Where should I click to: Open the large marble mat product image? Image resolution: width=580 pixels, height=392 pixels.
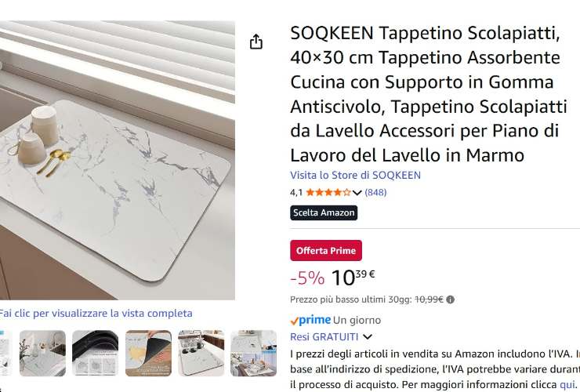tap(118, 160)
